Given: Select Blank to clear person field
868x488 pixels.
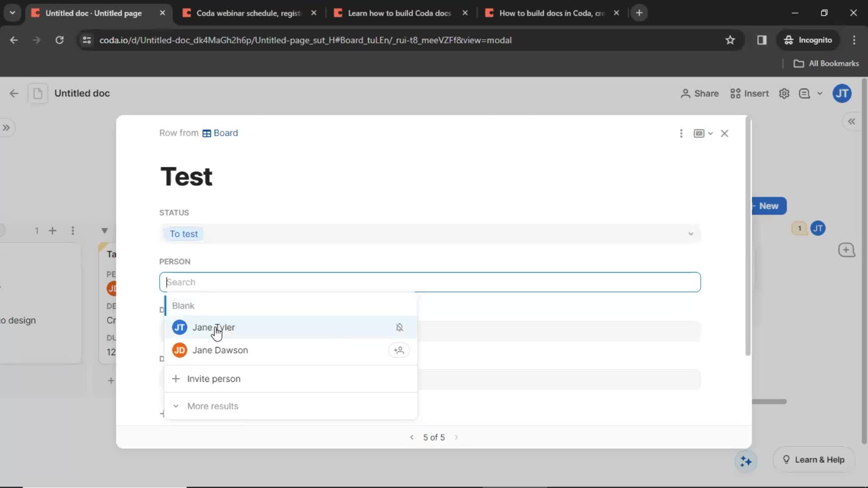Looking at the screenshot, I should point(183,305).
